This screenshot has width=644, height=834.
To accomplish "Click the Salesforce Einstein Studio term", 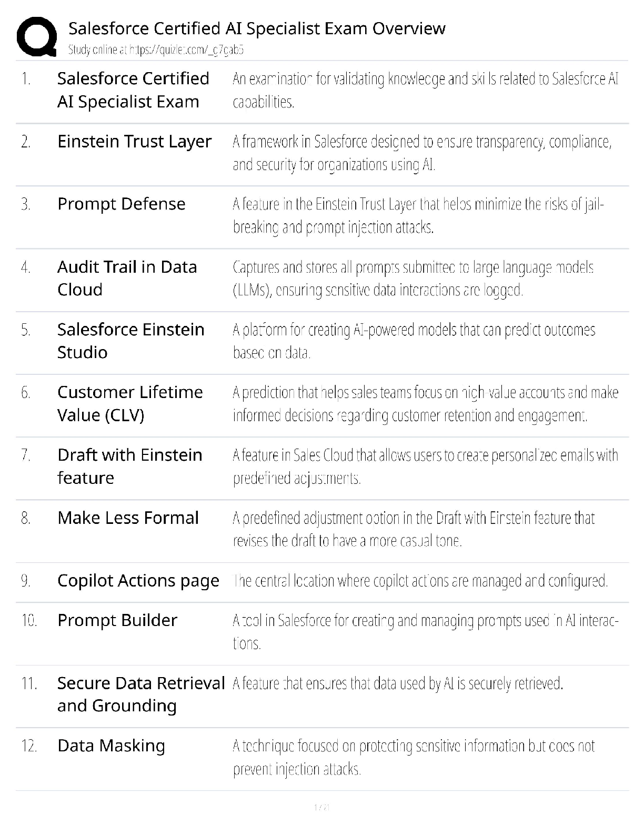I will [130, 341].
